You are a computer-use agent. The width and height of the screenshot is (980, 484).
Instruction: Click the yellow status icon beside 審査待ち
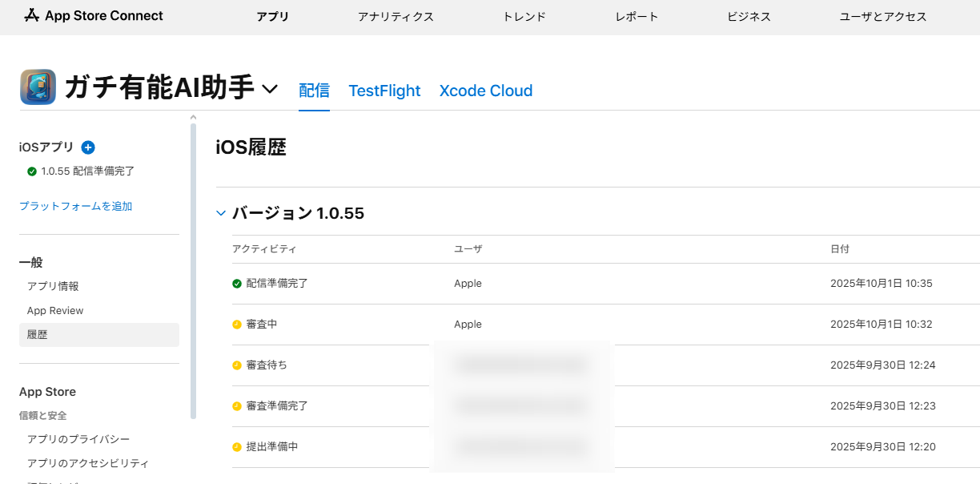[x=237, y=365]
